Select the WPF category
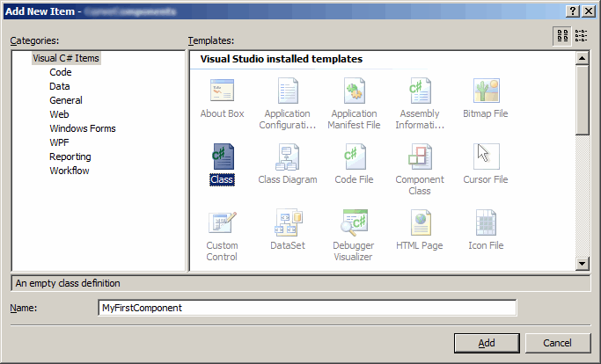The image size is (601, 364). 60,142
